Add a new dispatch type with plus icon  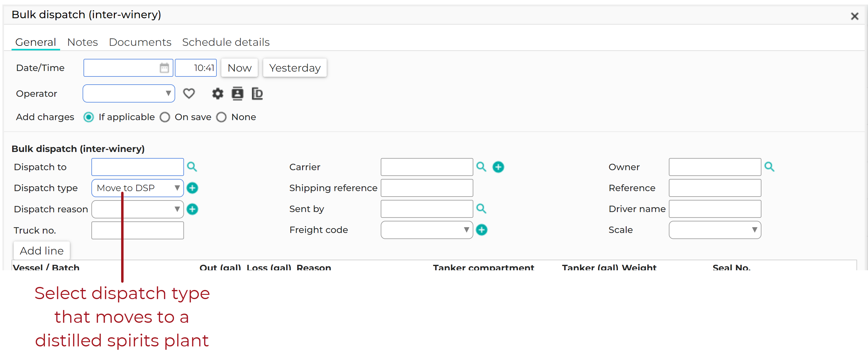(192, 188)
